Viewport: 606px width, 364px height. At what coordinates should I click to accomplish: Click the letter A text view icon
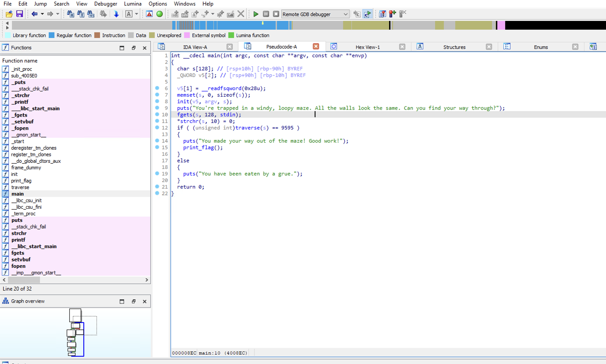(x=129, y=14)
